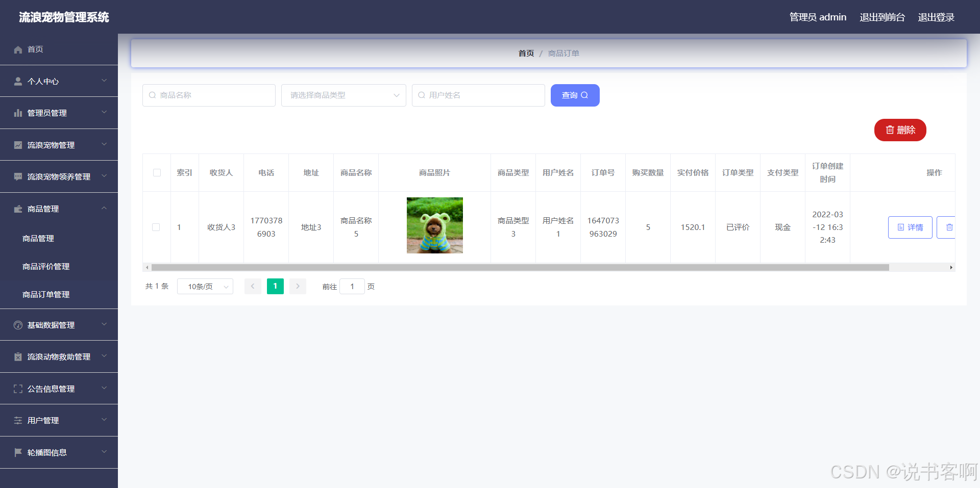Click the order number 1647073963029 cell

[603, 227]
